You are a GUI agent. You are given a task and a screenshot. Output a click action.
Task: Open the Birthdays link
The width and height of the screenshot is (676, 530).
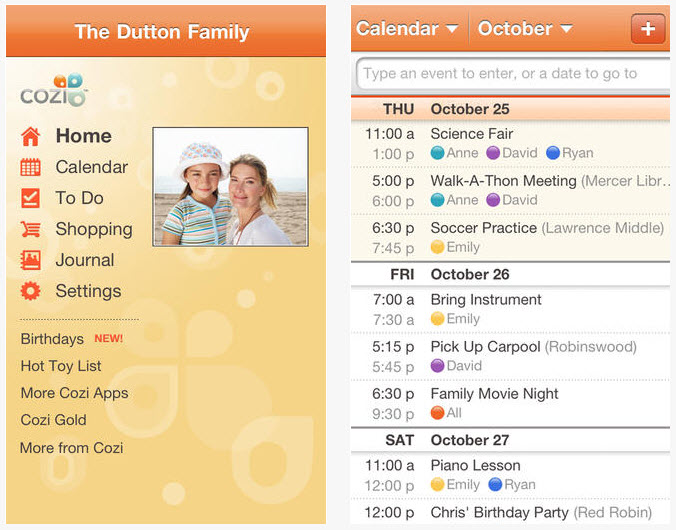pyautogui.click(x=52, y=339)
